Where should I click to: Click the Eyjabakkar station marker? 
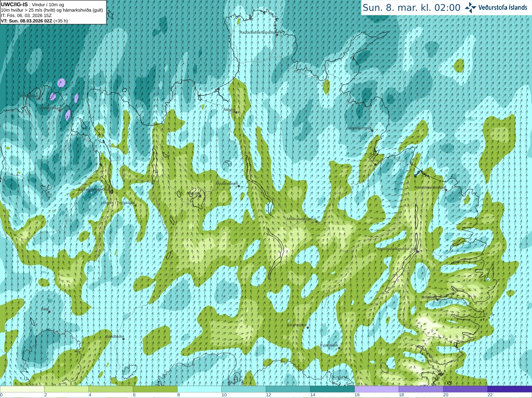click(339, 348)
